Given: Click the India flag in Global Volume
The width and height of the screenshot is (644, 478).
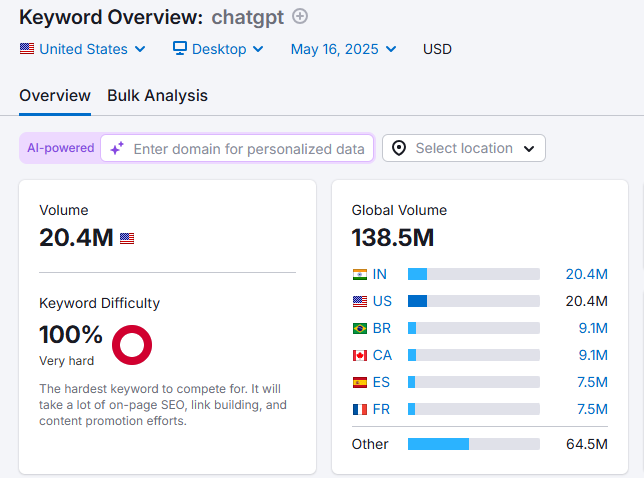Looking at the screenshot, I should pyautogui.click(x=360, y=274).
